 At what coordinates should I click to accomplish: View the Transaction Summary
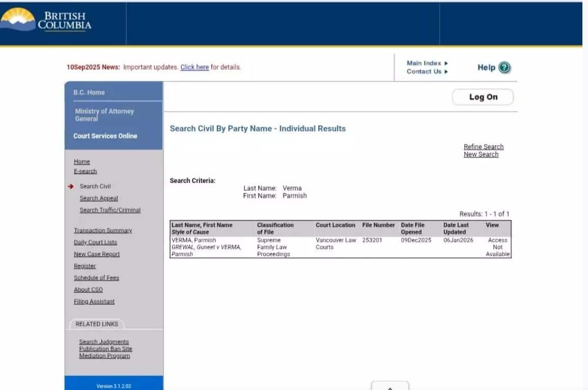103,230
